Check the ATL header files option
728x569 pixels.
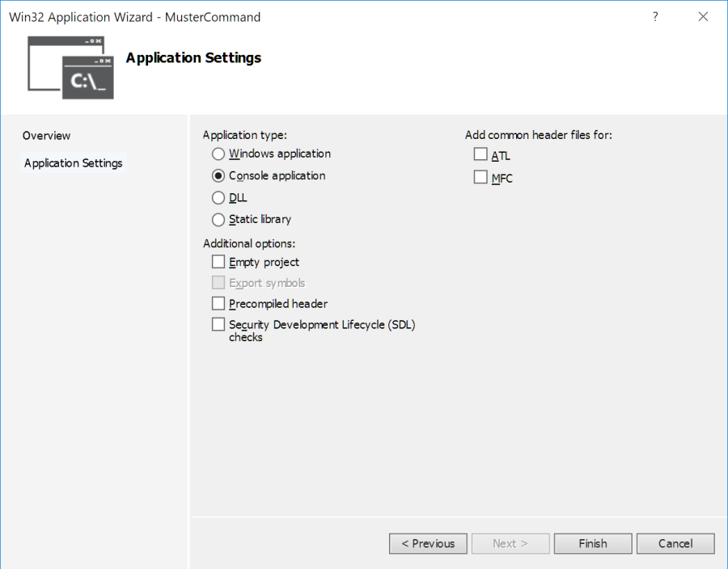click(x=480, y=154)
